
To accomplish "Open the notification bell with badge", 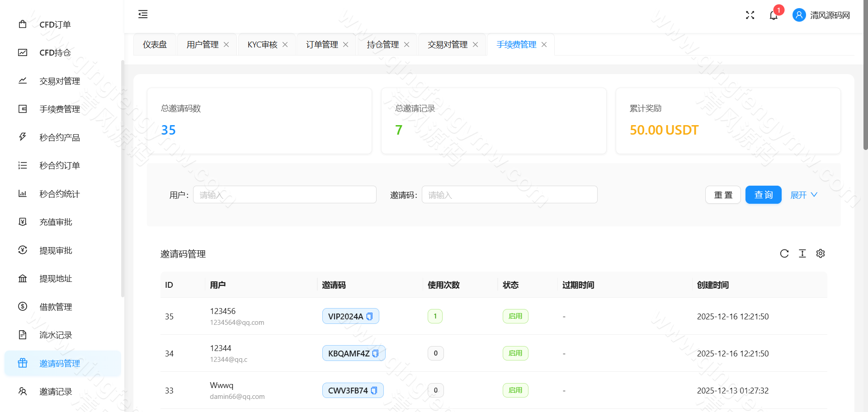I will [773, 15].
